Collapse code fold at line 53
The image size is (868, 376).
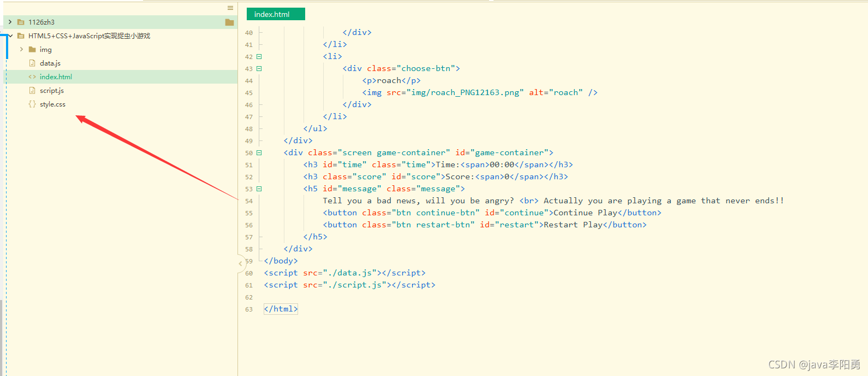click(x=259, y=189)
